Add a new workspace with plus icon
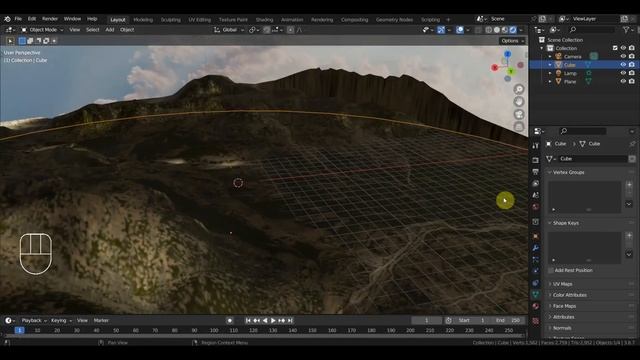The width and height of the screenshot is (640, 360). pyautogui.click(x=448, y=20)
